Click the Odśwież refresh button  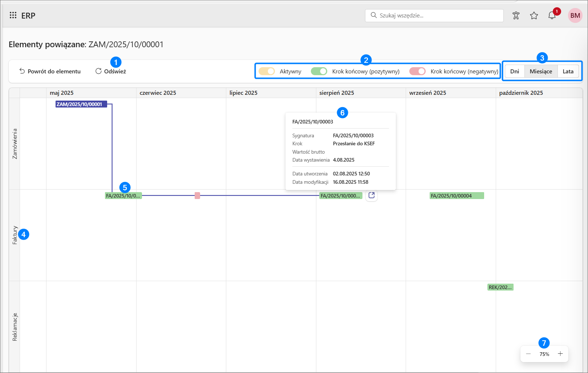click(111, 72)
